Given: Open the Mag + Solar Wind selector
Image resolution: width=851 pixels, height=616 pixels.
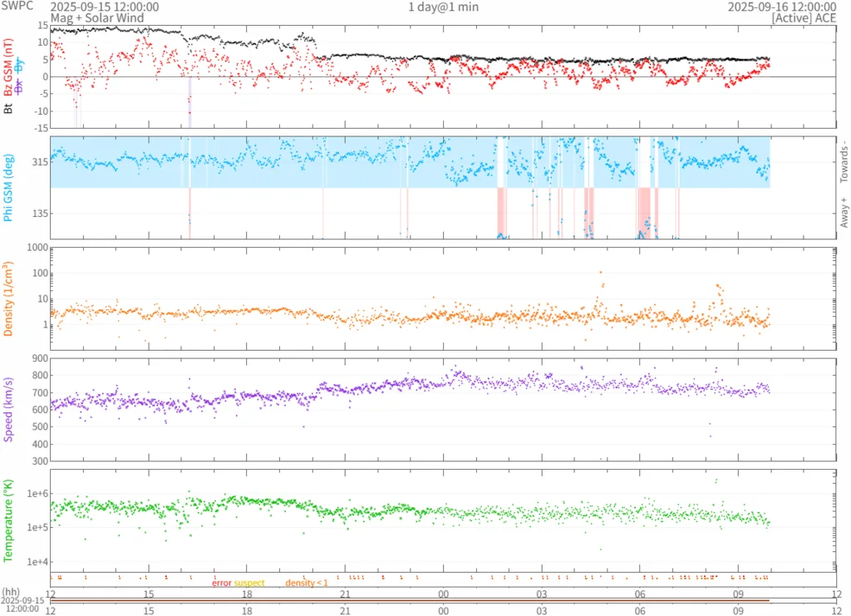Looking at the screenshot, I should click(96, 17).
